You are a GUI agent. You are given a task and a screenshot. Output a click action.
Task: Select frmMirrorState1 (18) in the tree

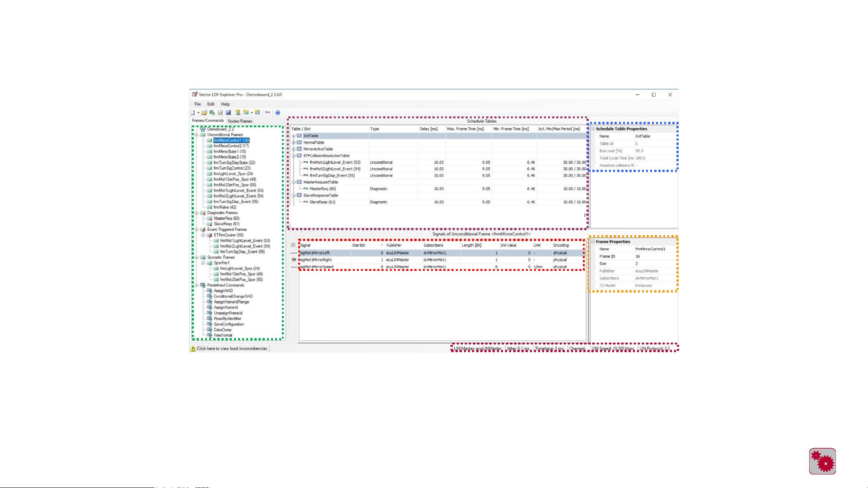230,151
